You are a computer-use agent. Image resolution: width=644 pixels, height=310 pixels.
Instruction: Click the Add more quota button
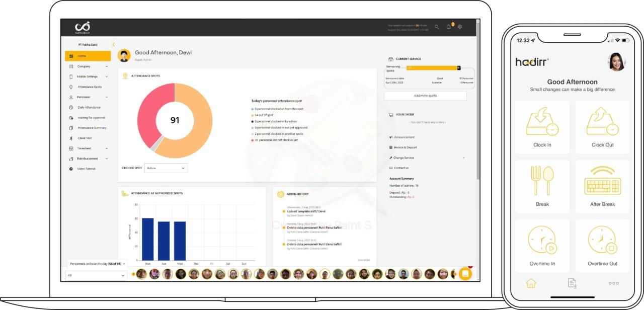pos(425,96)
